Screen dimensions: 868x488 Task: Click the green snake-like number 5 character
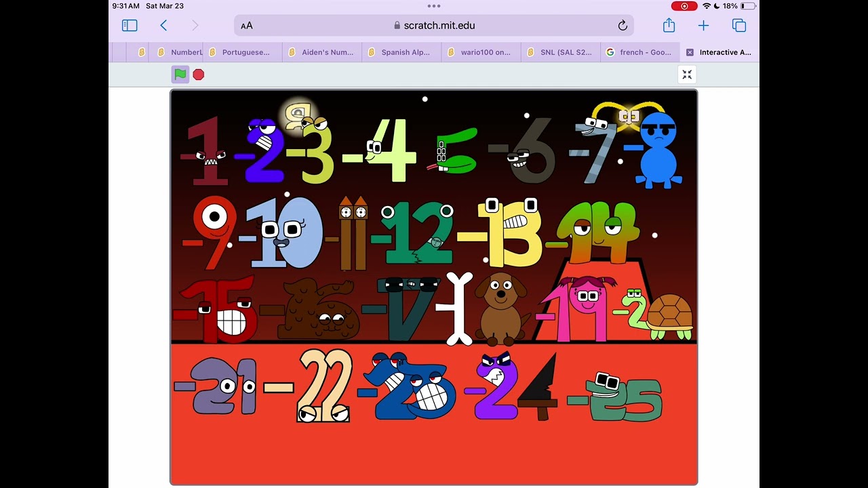pos(453,150)
